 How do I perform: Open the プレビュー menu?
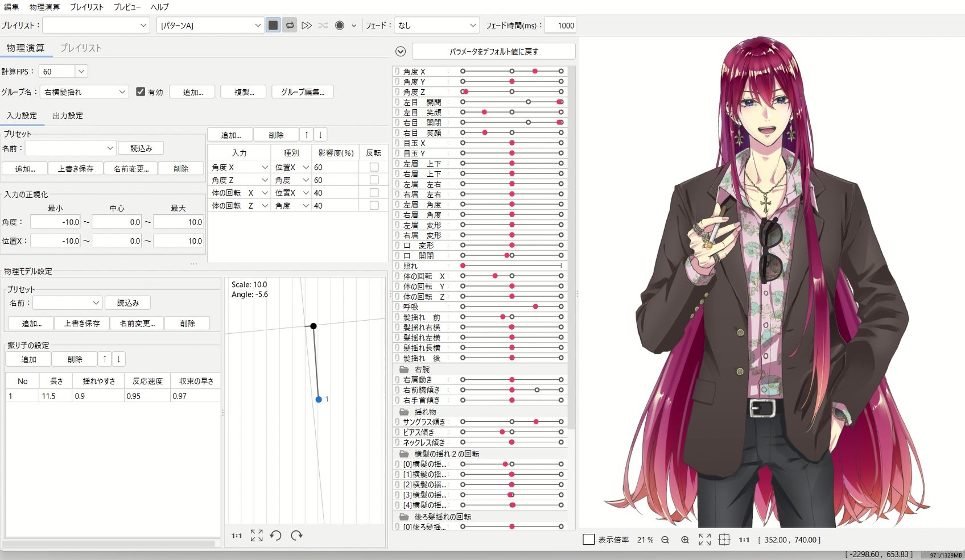(127, 7)
